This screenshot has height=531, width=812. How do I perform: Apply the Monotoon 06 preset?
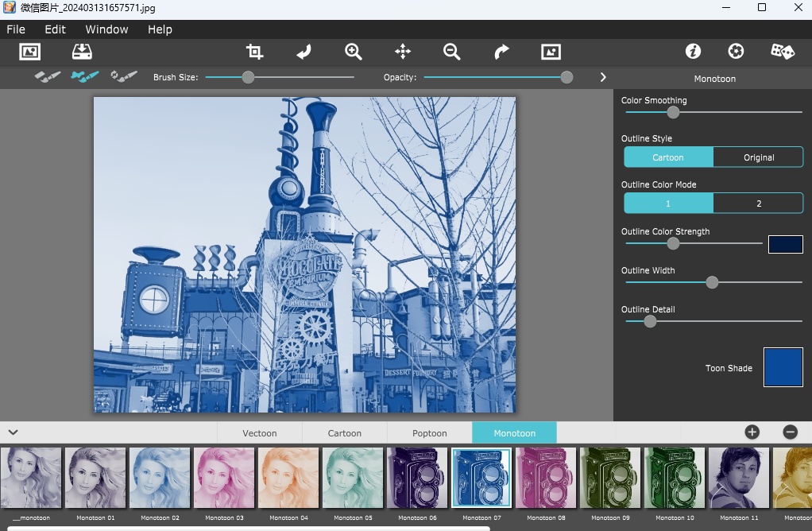click(x=417, y=479)
